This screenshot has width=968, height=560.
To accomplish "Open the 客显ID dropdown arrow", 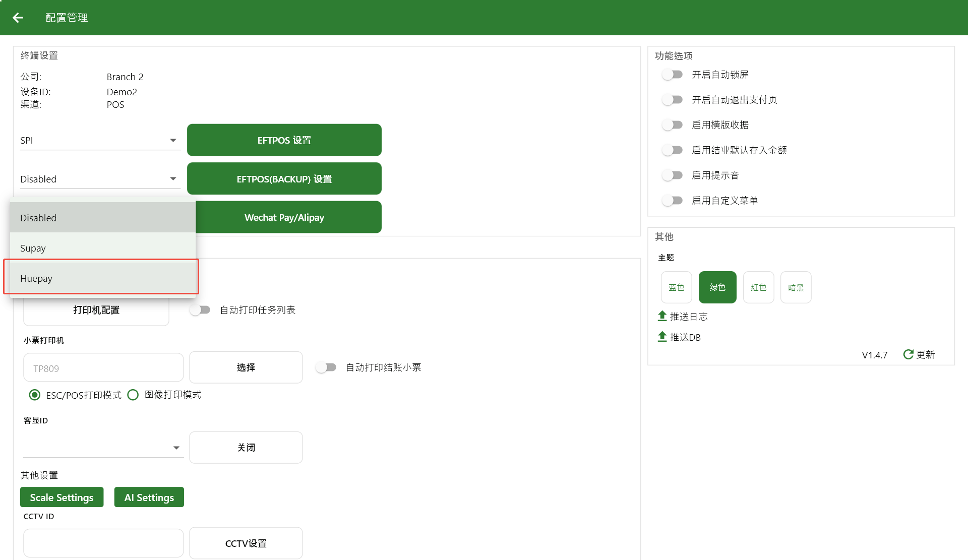I will pyautogui.click(x=176, y=448).
